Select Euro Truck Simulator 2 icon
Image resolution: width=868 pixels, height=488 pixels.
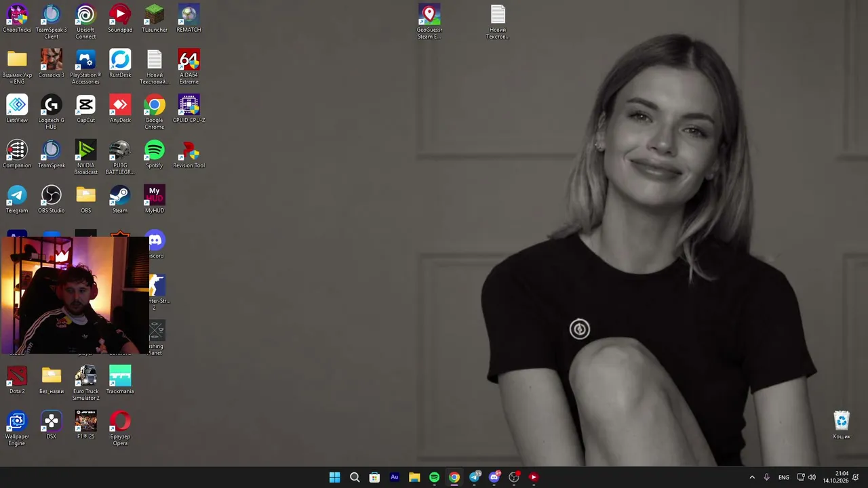(x=85, y=384)
